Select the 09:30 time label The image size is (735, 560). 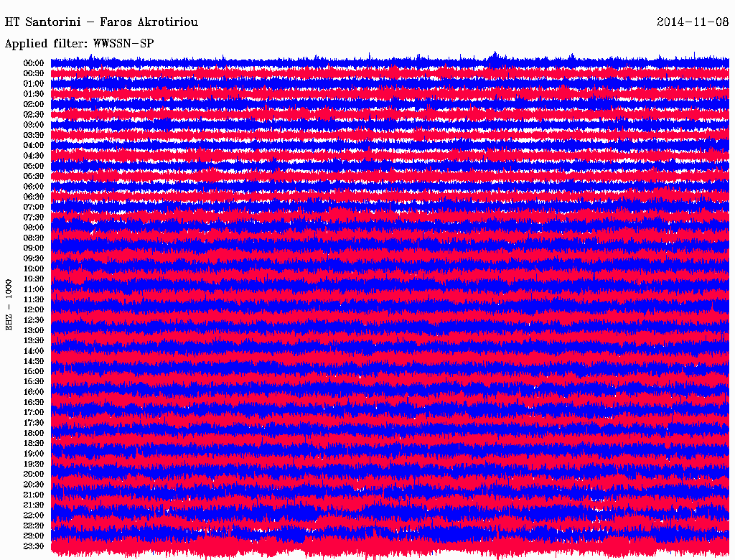[34, 258]
